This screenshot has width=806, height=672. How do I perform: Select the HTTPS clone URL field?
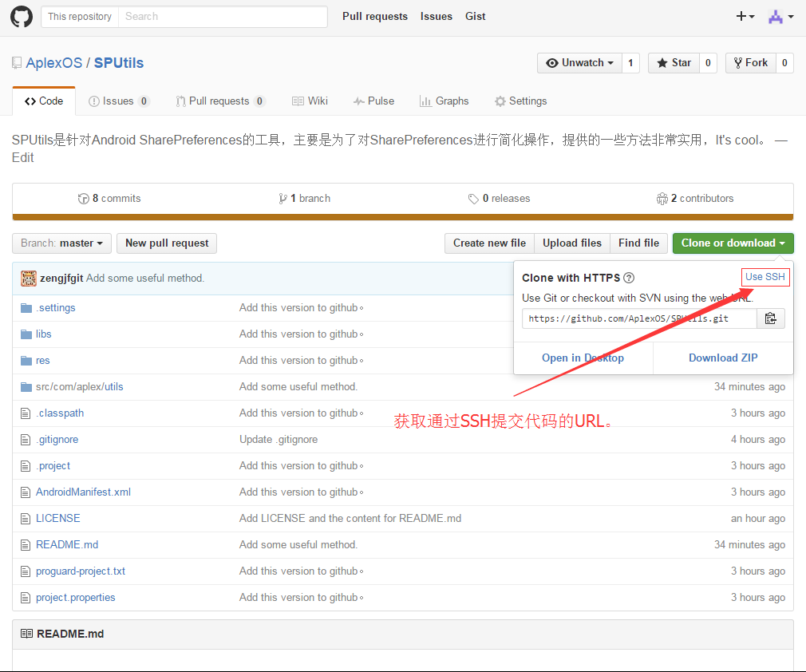[x=639, y=318]
